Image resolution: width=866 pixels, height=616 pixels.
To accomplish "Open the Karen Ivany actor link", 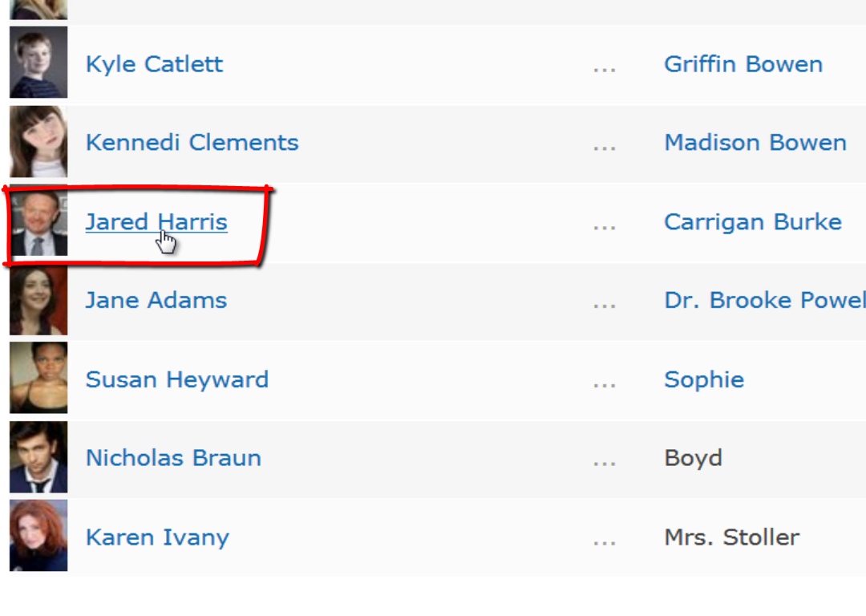I will pos(157,537).
